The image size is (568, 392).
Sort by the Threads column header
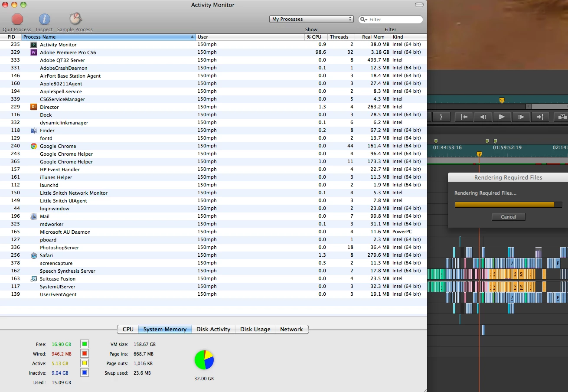click(x=341, y=37)
